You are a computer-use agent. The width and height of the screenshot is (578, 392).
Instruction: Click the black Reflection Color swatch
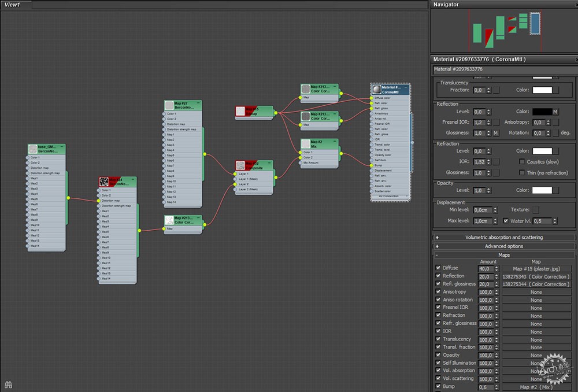(542, 112)
